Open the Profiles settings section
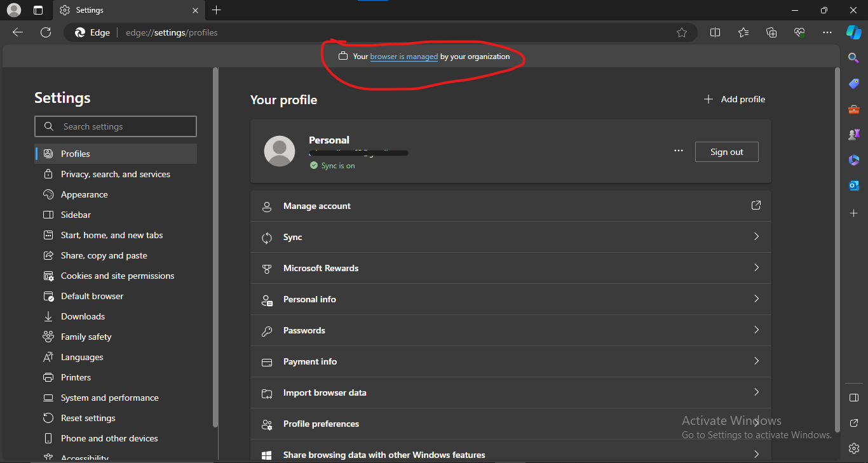 click(116, 154)
